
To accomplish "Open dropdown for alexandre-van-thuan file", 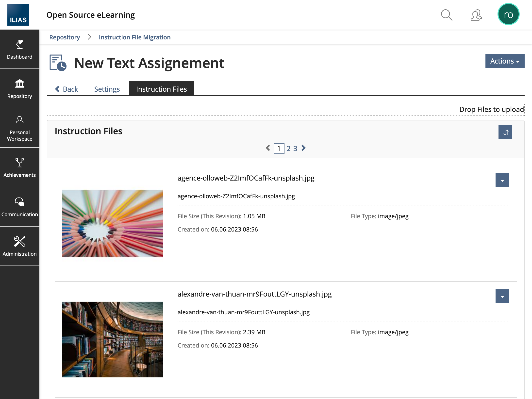I will (x=502, y=296).
